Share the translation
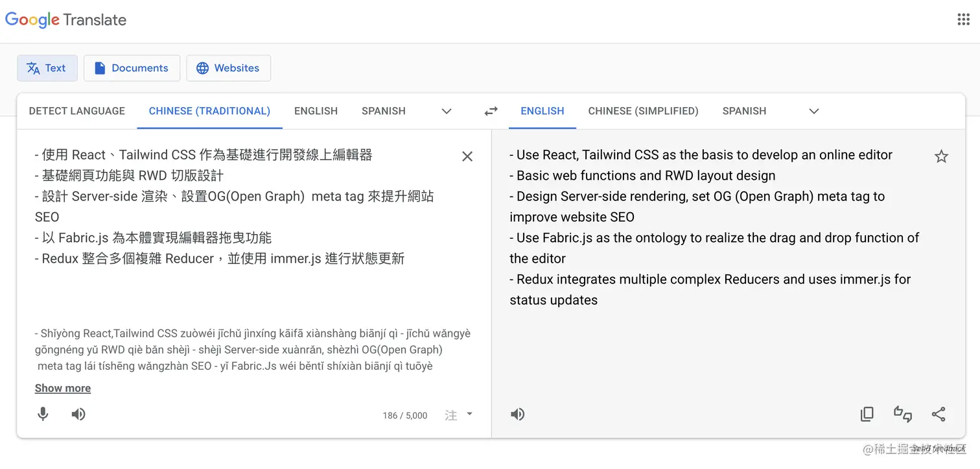The image size is (980, 469). (939, 414)
